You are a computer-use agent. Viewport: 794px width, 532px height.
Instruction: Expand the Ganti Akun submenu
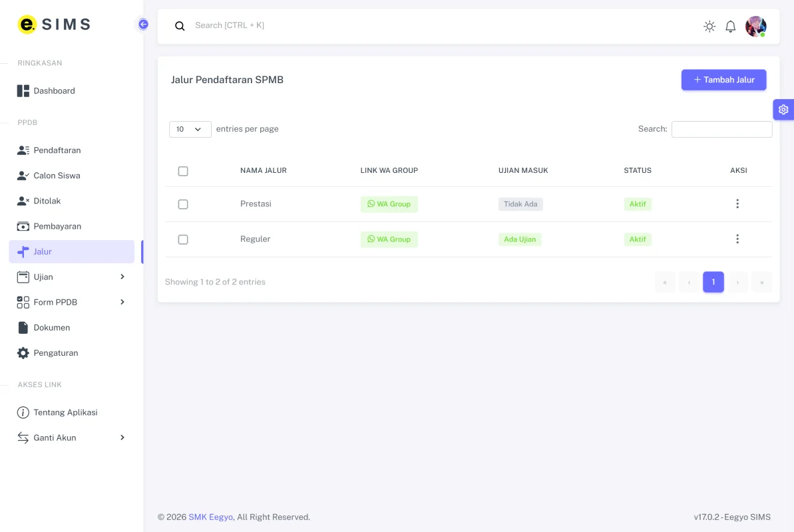tap(122, 438)
